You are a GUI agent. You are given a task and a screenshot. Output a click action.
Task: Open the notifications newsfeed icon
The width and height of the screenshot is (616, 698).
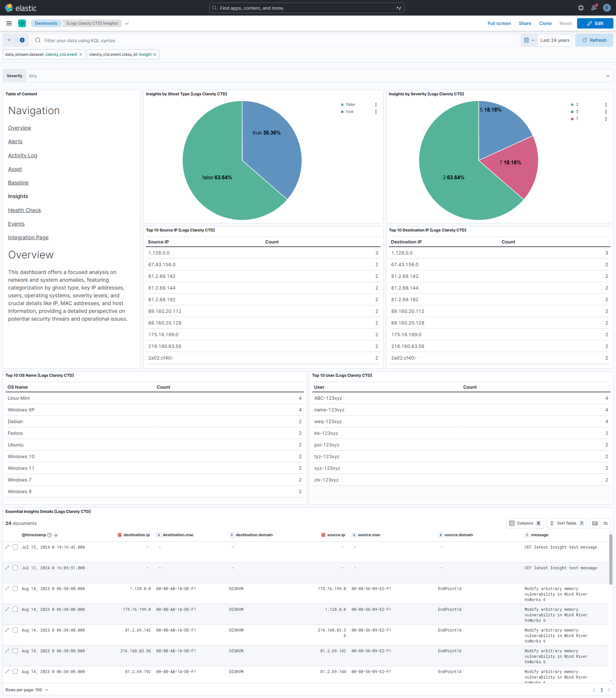pos(594,8)
